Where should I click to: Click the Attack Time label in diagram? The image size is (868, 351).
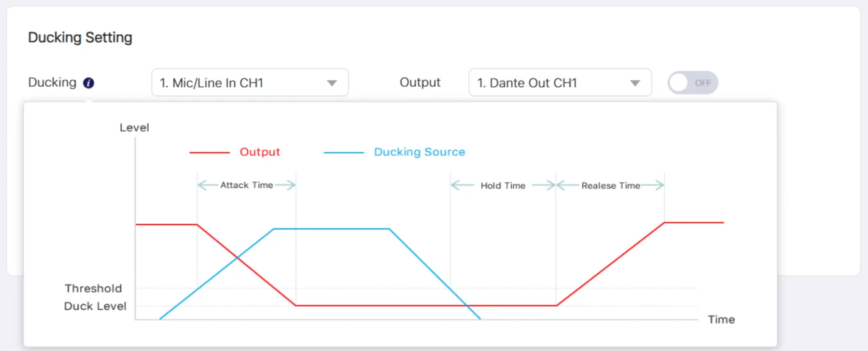tap(247, 185)
